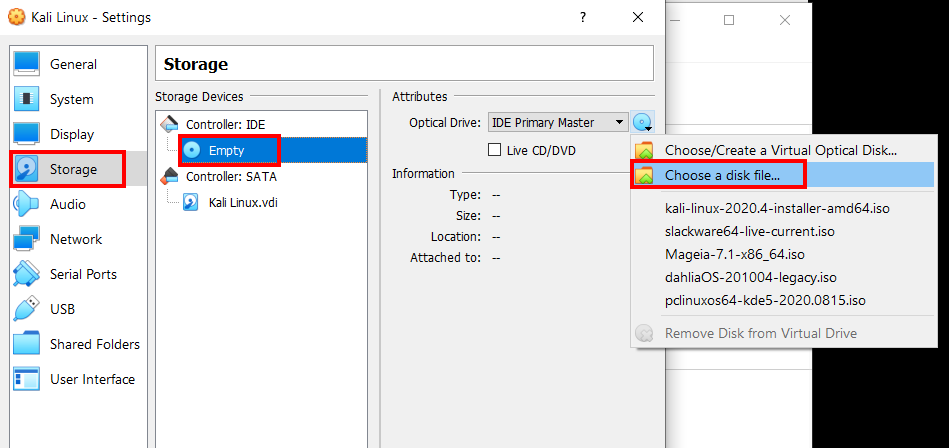
Task: Select the Storage settings category
Action: [79, 170]
